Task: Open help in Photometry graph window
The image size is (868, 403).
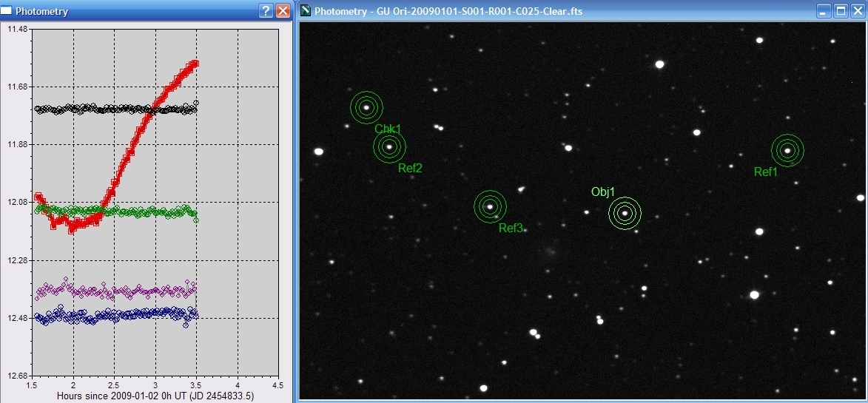Action: point(266,11)
